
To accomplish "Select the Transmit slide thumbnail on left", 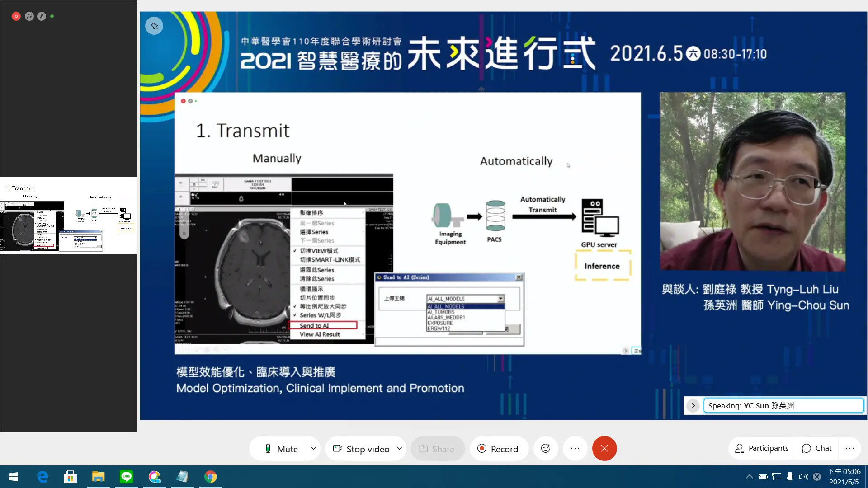I will [x=68, y=216].
